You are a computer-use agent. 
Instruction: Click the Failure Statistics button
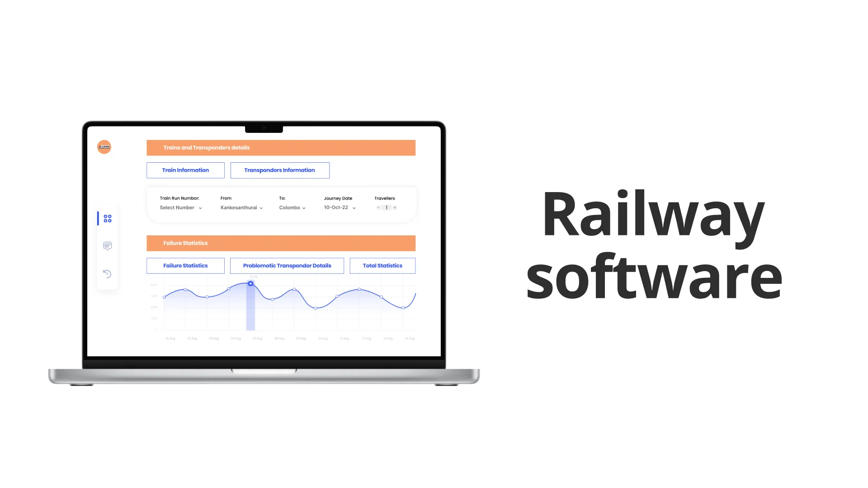pos(185,265)
